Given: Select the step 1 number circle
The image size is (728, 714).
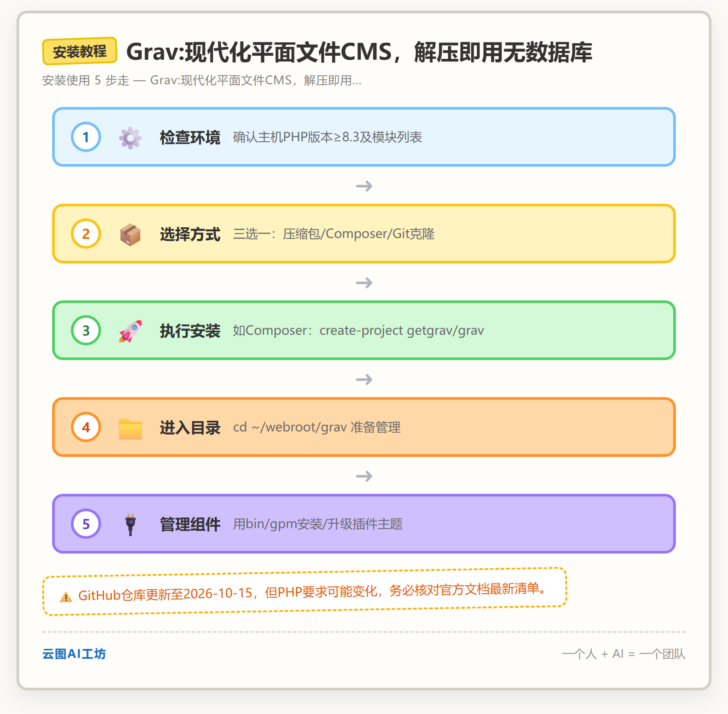Looking at the screenshot, I should point(86,137).
